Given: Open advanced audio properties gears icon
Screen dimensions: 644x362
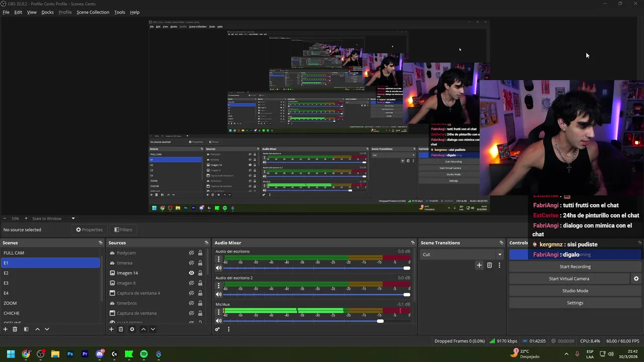Looking at the screenshot, I should (217, 329).
